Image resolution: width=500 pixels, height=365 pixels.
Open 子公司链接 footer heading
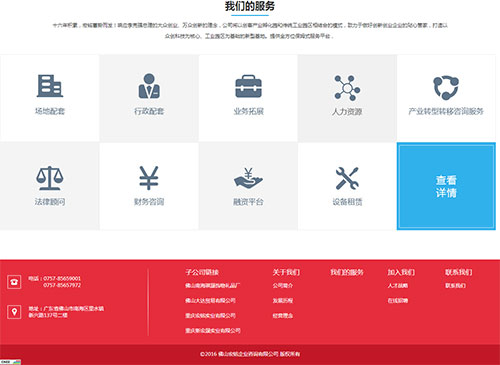pyautogui.click(x=202, y=272)
